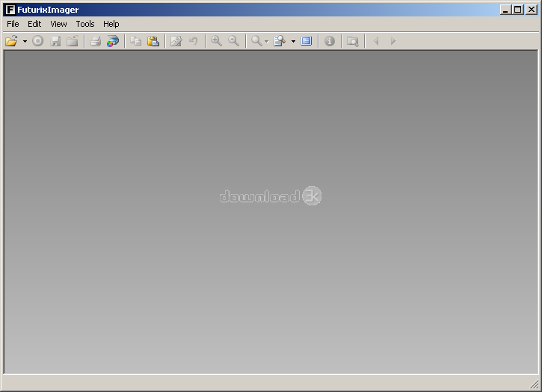542x392 pixels.
Task: Toggle full screen view with blue screen icon
Action: [x=307, y=41]
